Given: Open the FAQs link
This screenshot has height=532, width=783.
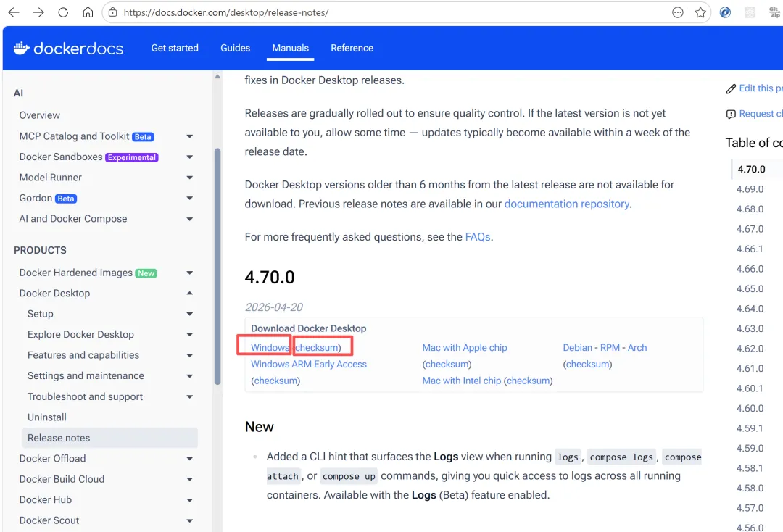Looking at the screenshot, I should point(477,236).
